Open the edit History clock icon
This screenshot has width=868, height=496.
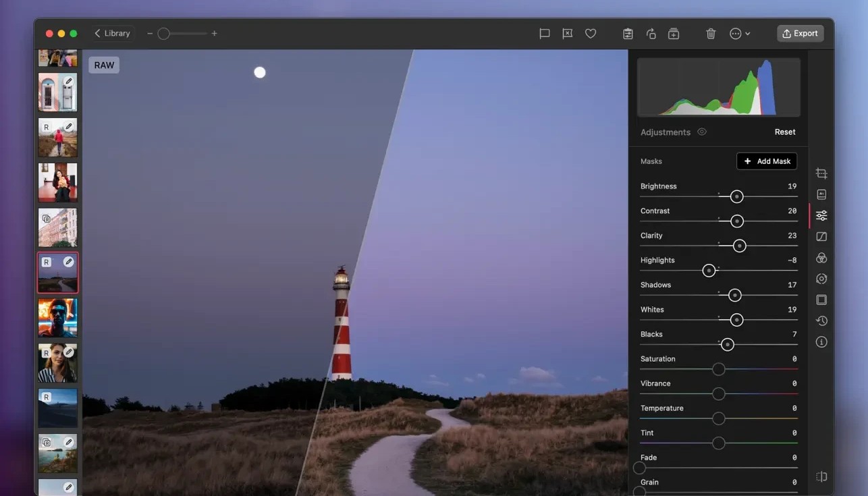coord(821,321)
